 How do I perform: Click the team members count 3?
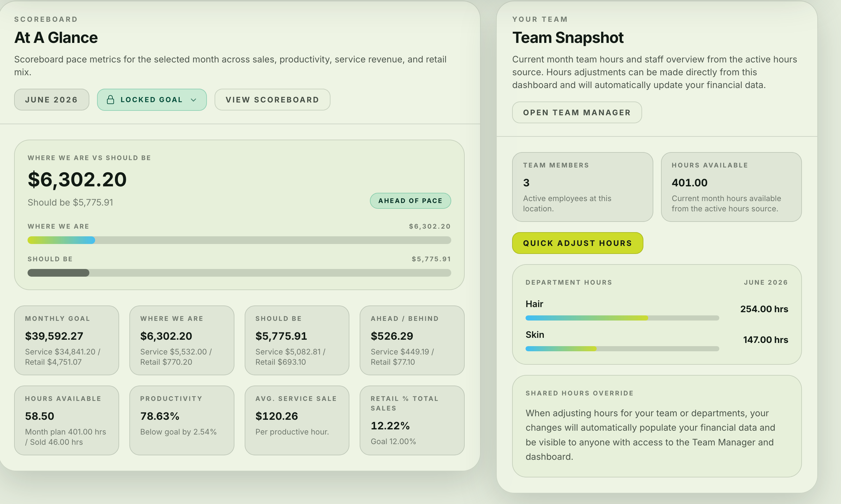(526, 183)
